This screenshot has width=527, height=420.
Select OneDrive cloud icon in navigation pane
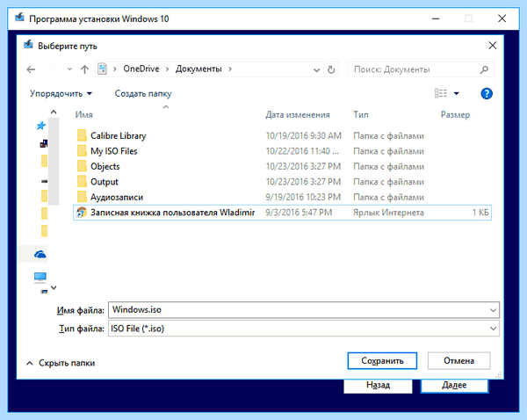tap(40, 254)
